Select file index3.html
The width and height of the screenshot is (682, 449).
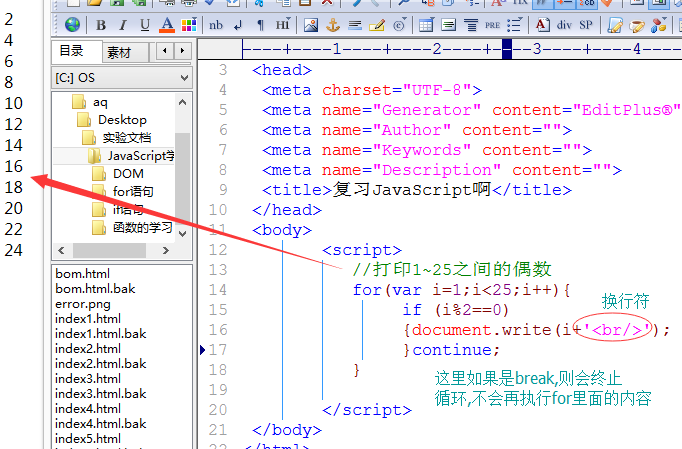tap(88, 379)
